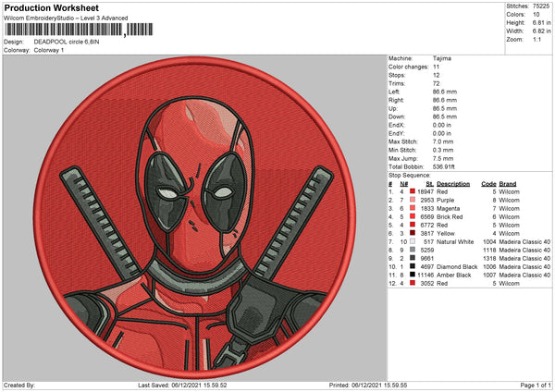This screenshot has width=555, height=392.
Task: Click the "N#" column header
Action: click(x=404, y=184)
